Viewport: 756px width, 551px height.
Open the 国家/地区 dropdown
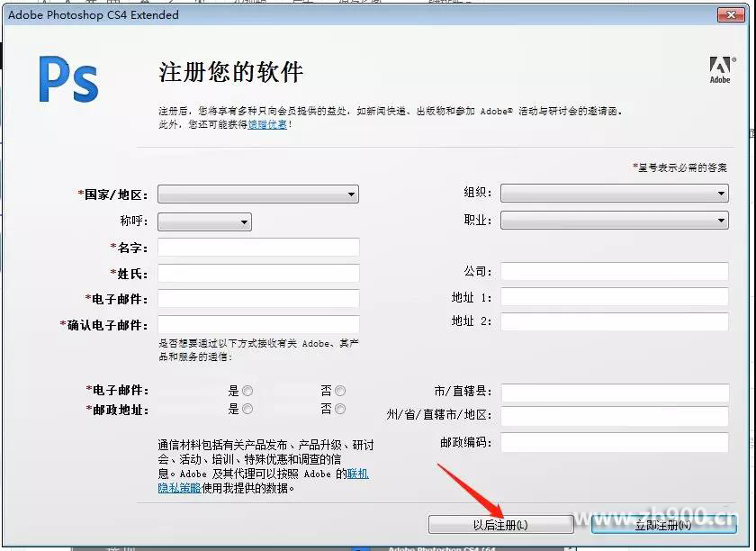coord(257,194)
